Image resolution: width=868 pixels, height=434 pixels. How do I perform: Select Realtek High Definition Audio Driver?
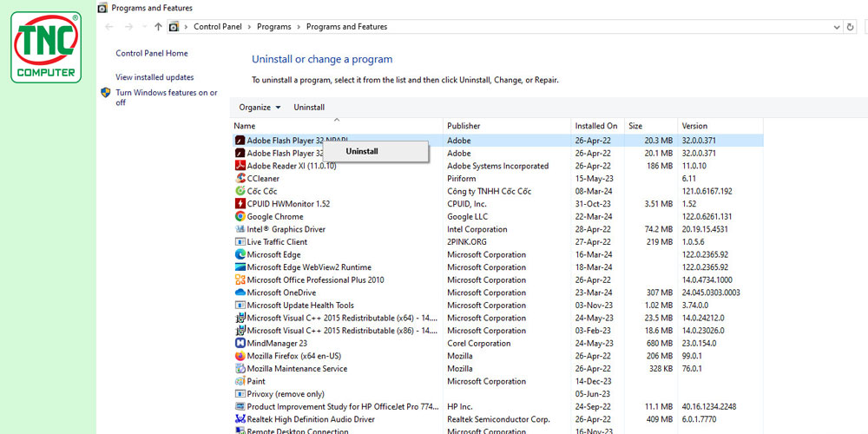coord(311,419)
